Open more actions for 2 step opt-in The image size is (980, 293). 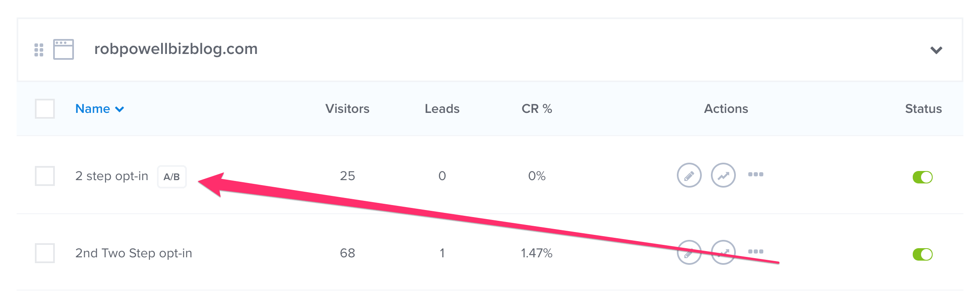[755, 175]
